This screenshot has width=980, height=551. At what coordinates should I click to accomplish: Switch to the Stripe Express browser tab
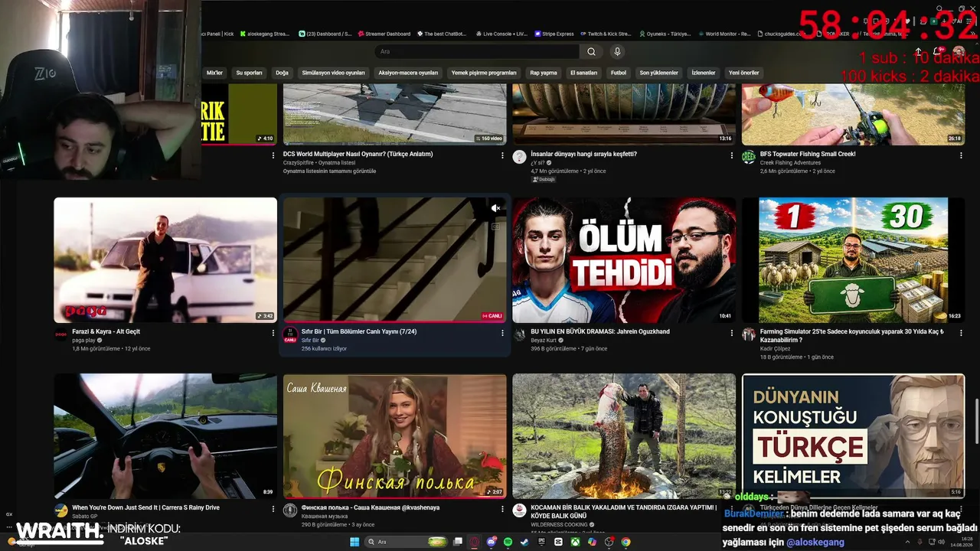[554, 34]
